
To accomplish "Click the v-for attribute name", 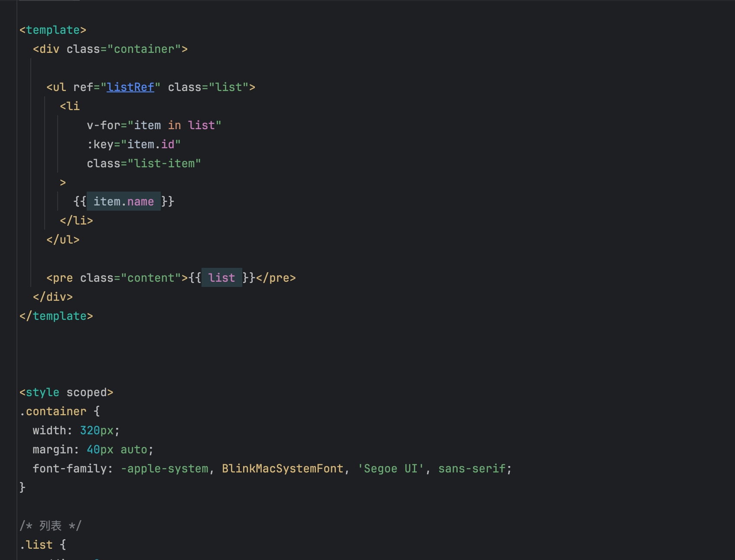I will coord(104,125).
